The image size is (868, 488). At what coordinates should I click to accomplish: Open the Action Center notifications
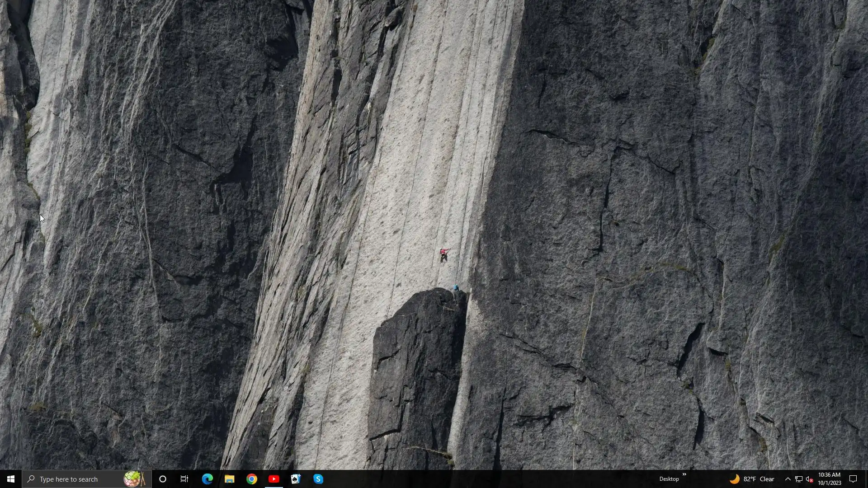point(853,479)
